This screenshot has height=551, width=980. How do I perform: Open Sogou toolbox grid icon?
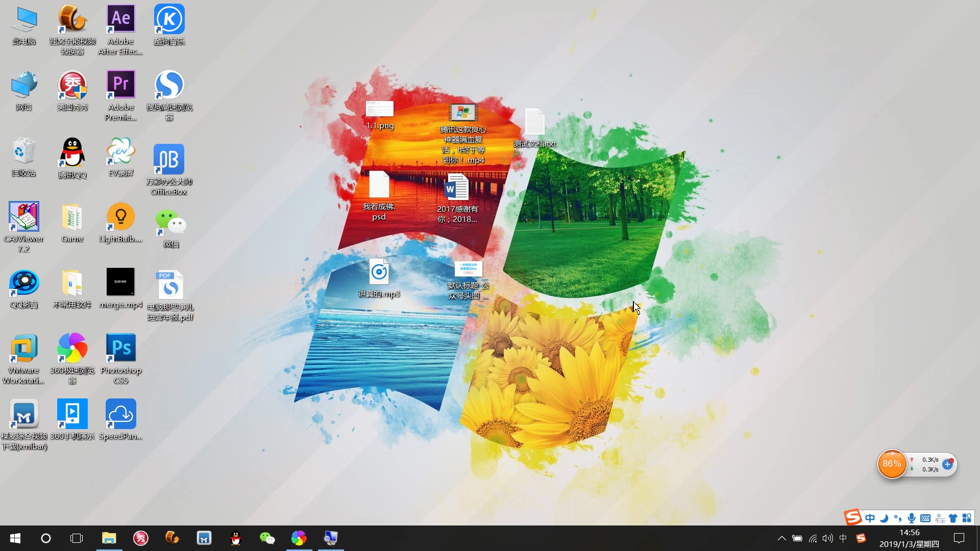pos(967,518)
